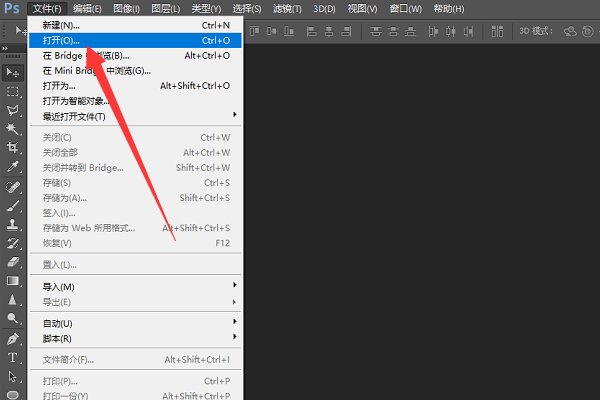
Task: Activate the Crop tool
Action: click(x=13, y=148)
